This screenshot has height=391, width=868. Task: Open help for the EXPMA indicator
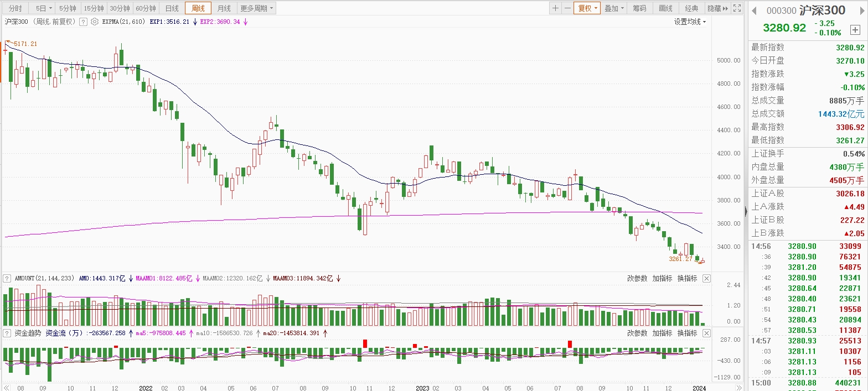click(x=84, y=22)
